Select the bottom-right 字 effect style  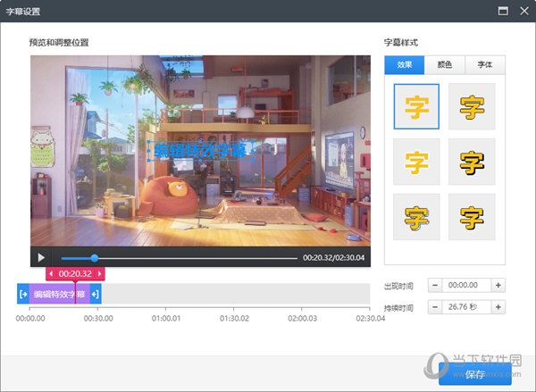coord(472,217)
